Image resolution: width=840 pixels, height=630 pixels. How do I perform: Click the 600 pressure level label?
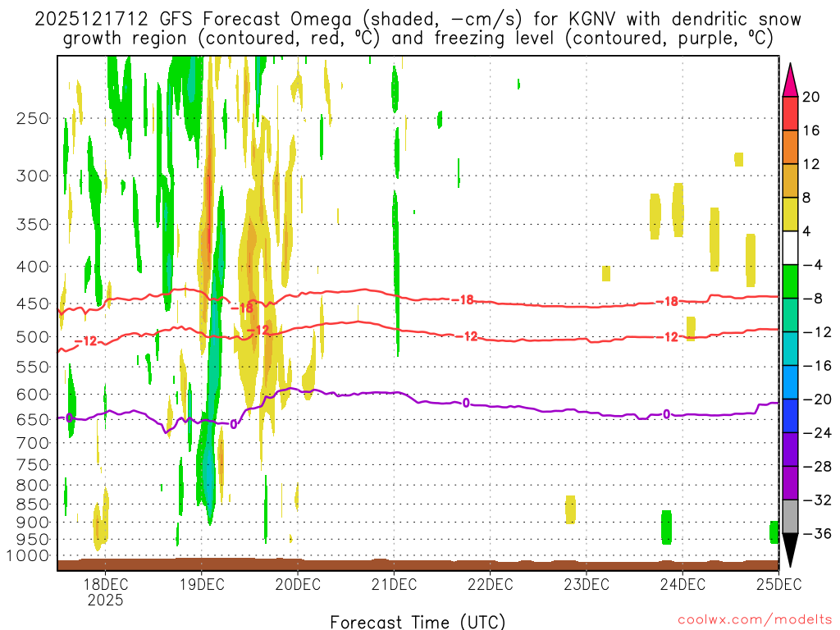[x=33, y=395]
